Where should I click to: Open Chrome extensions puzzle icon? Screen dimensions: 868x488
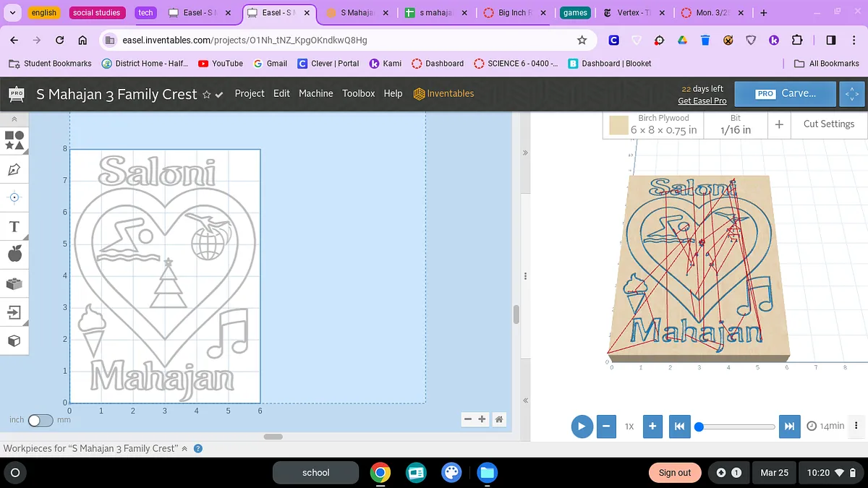[x=797, y=40]
